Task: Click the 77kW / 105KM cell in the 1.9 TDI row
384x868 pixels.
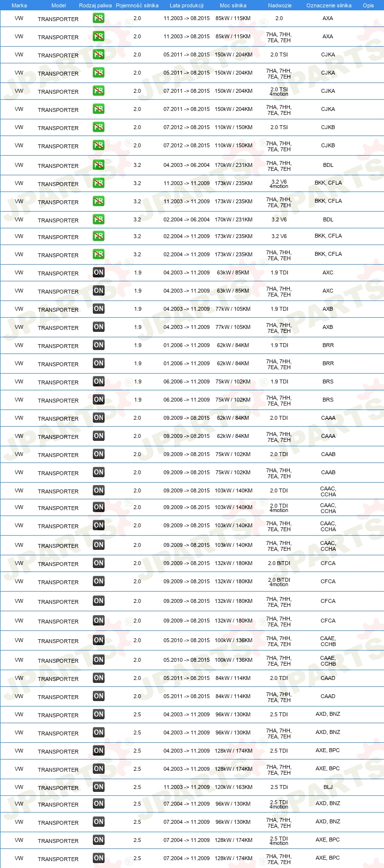Action: point(233,309)
